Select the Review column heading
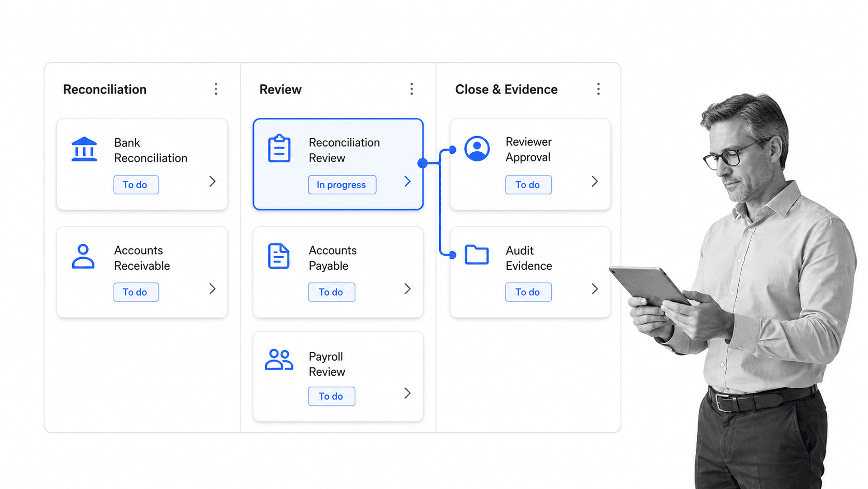The image size is (868, 489). pos(280,89)
